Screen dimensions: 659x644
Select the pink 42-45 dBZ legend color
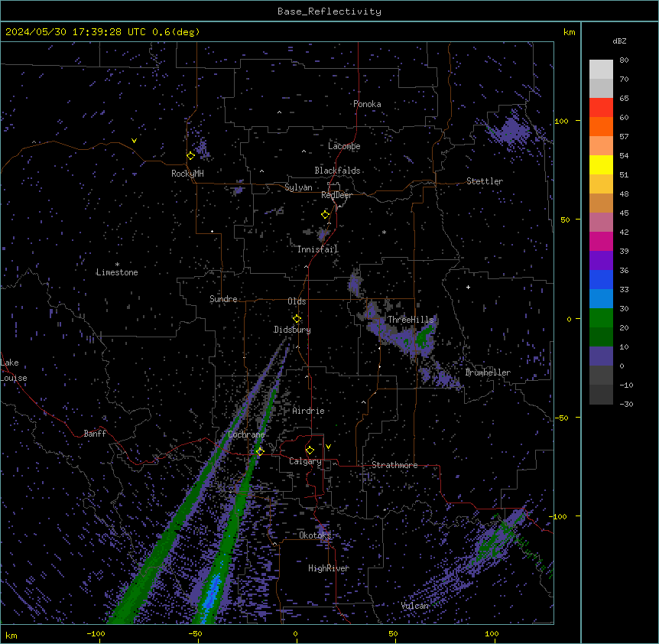point(601,222)
